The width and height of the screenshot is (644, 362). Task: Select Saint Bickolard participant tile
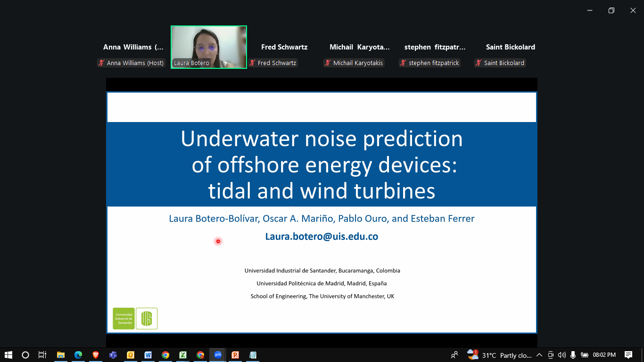511,47
